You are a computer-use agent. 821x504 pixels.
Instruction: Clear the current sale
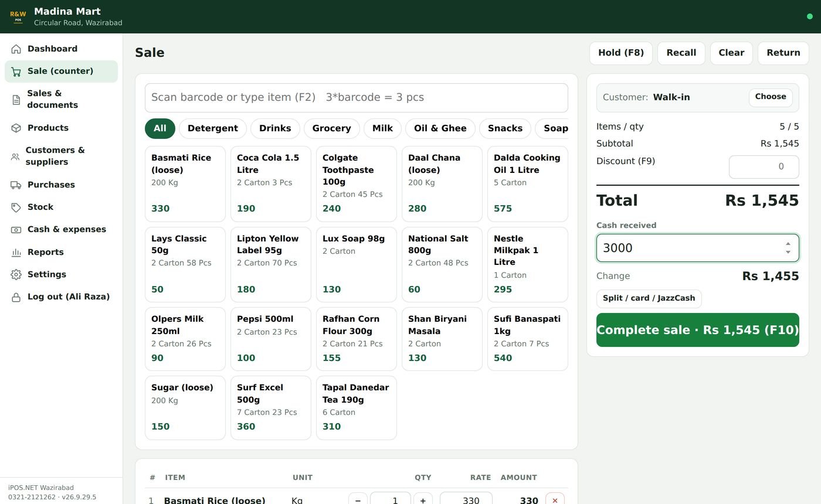(731, 53)
